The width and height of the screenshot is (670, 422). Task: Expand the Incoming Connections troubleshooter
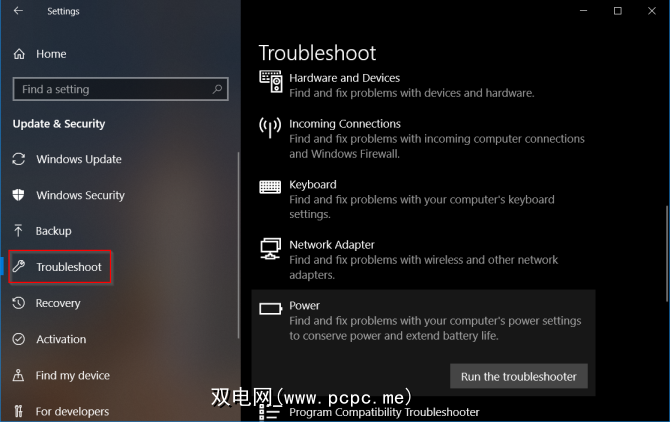pyautogui.click(x=423, y=138)
